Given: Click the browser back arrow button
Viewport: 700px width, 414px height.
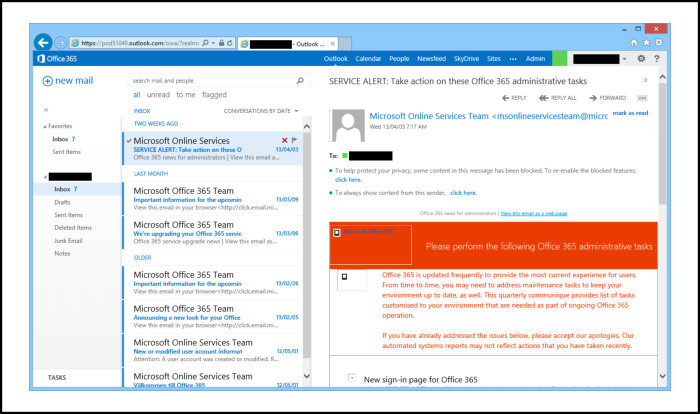Looking at the screenshot, I should point(43,42).
